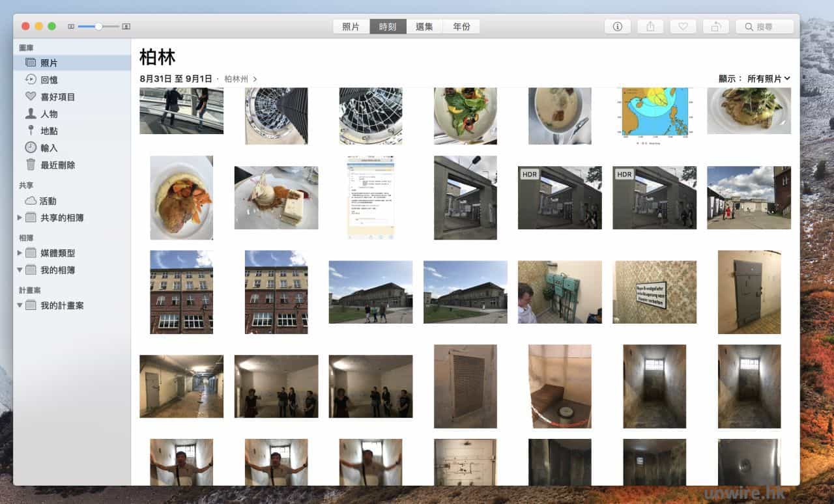Collapse the 我的計畫案 disclosure triangle
The image size is (834, 504).
click(x=20, y=305)
